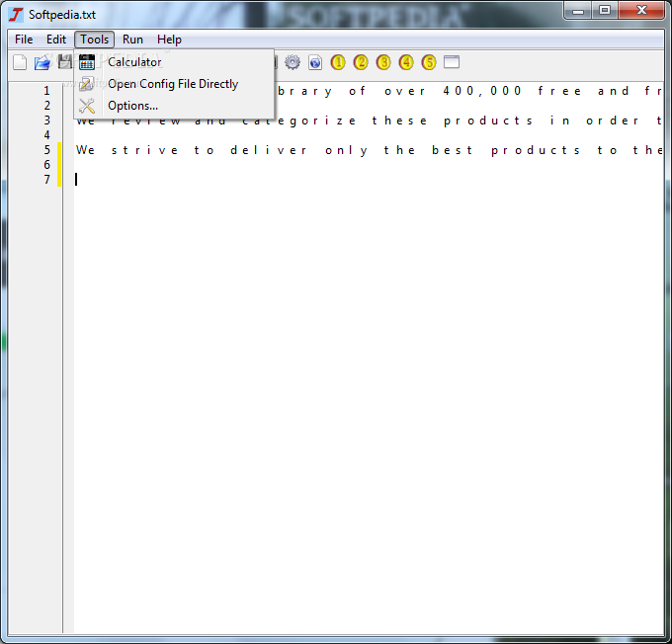Click the gear icon in the toolbar
This screenshot has width=672, height=644.
point(293,62)
